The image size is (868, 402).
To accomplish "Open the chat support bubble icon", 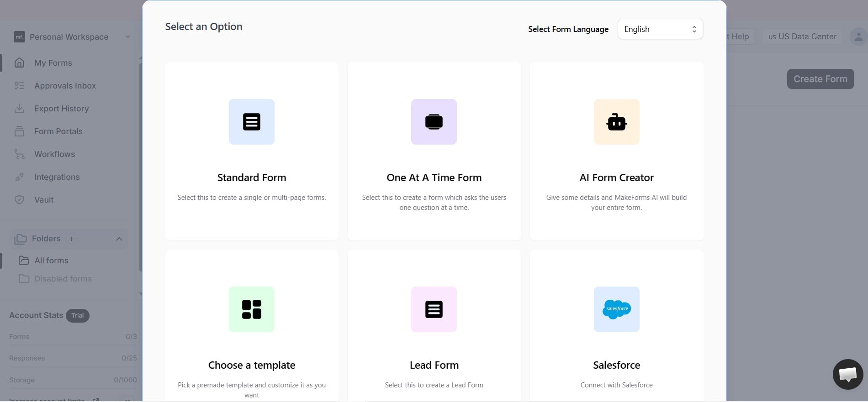I will pos(848,374).
